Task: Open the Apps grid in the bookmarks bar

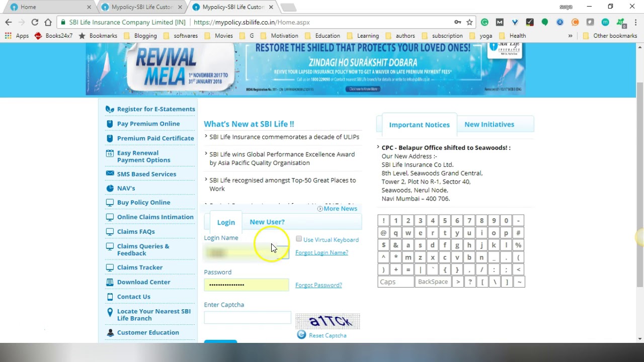Action: click(x=17, y=36)
